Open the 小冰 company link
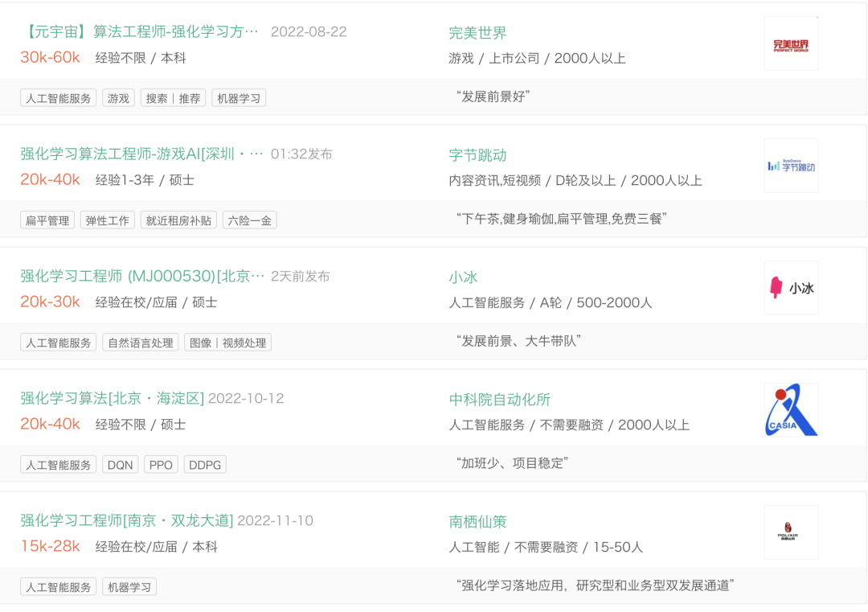The height and width of the screenshot is (612, 868). pyautogui.click(x=463, y=277)
